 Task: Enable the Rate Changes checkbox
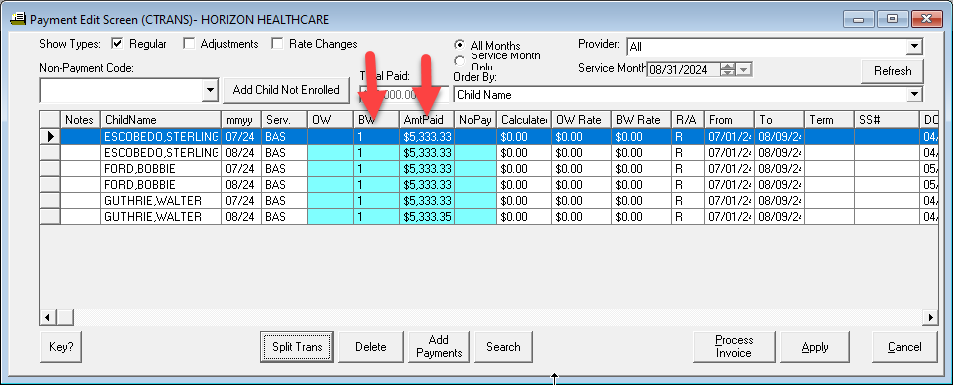[x=277, y=44]
